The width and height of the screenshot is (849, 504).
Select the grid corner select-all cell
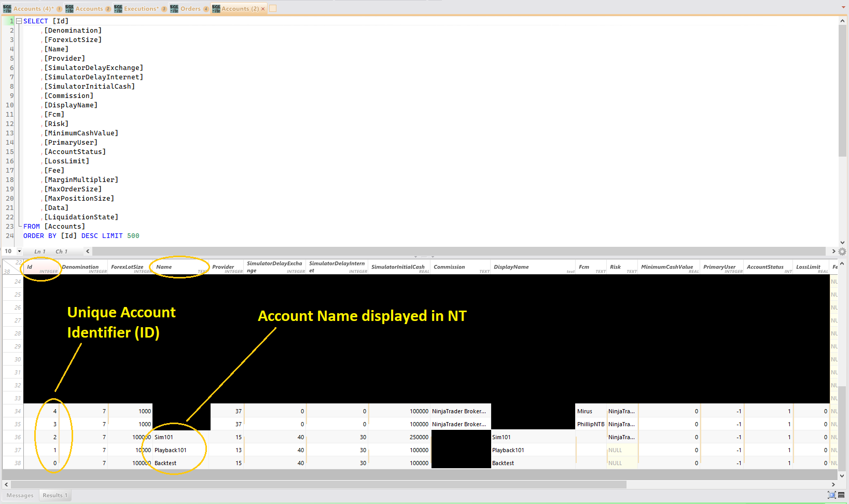13,267
